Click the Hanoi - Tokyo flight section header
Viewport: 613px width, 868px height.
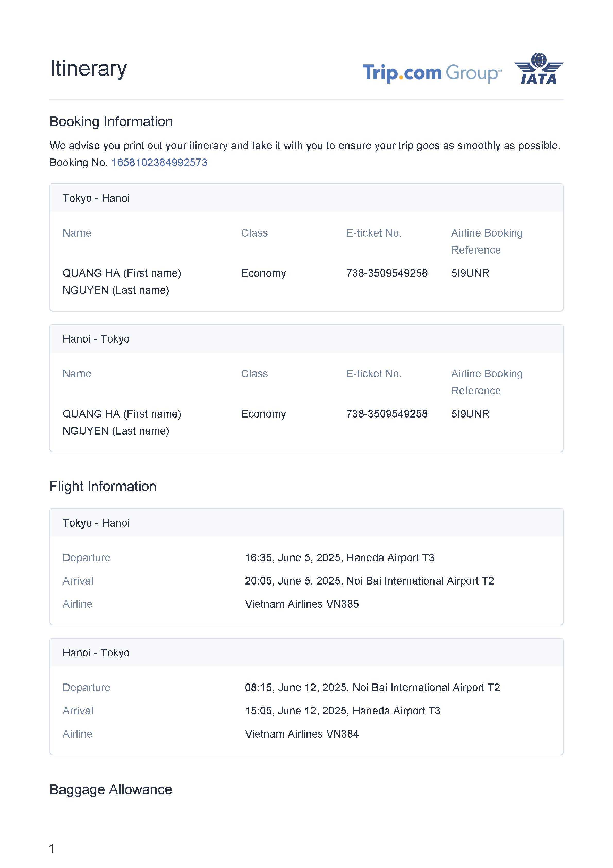pyautogui.click(x=96, y=653)
